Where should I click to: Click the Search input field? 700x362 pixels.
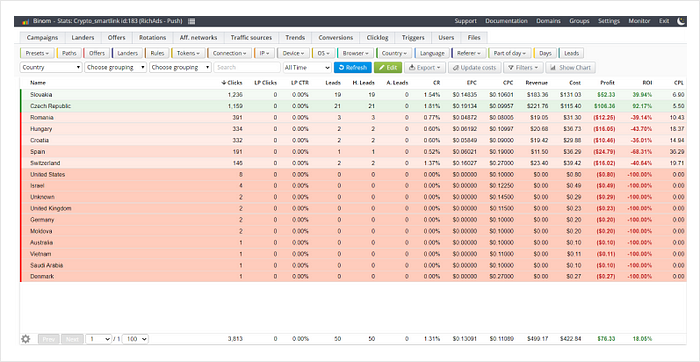(x=247, y=67)
